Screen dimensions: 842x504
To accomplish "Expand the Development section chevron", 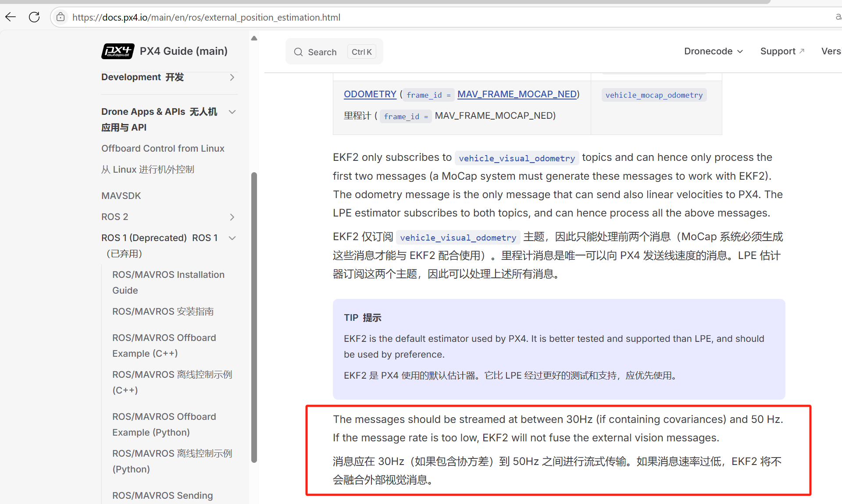I will [x=232, y=78].
